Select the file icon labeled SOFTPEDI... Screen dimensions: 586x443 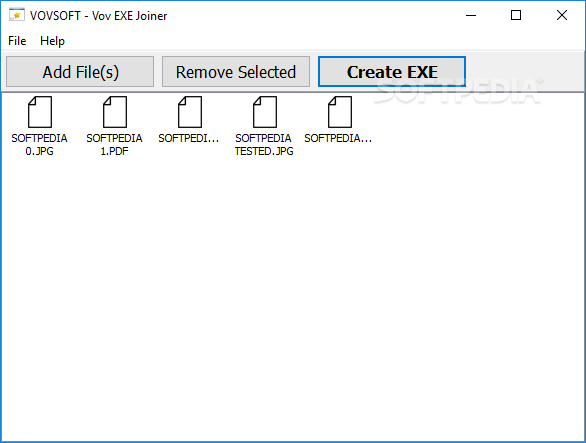click(x=190, y=112)
